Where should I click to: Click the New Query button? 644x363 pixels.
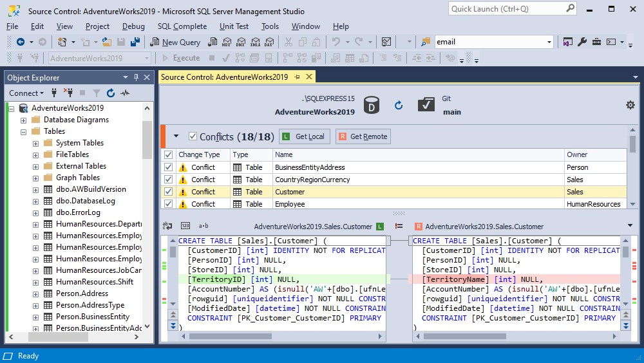175,42
